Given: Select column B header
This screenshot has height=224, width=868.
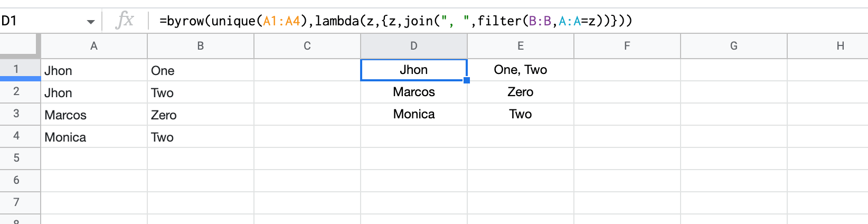Looking at the screenshot, I should point(201,46).
